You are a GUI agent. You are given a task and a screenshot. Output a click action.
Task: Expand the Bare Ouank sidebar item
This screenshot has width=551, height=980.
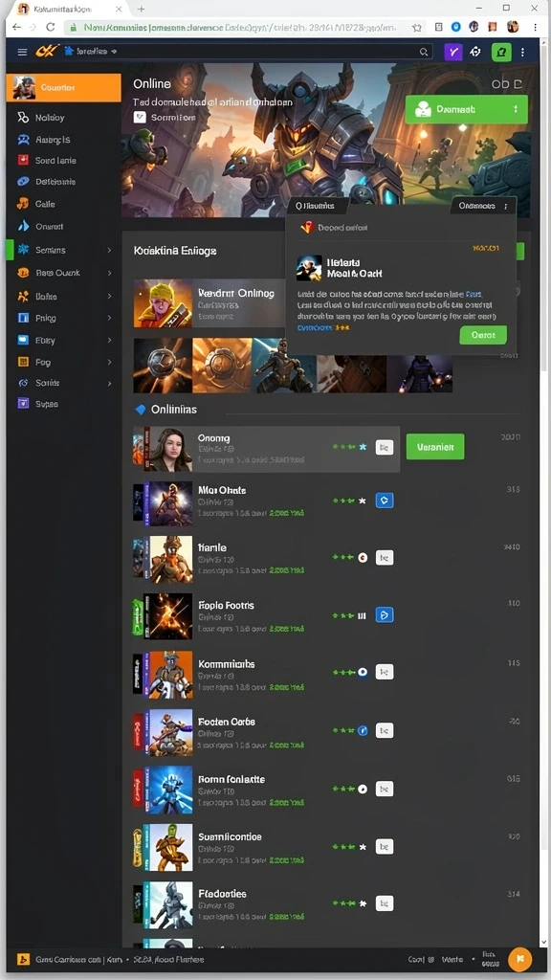pyautogui.click(x=109, y=273)
